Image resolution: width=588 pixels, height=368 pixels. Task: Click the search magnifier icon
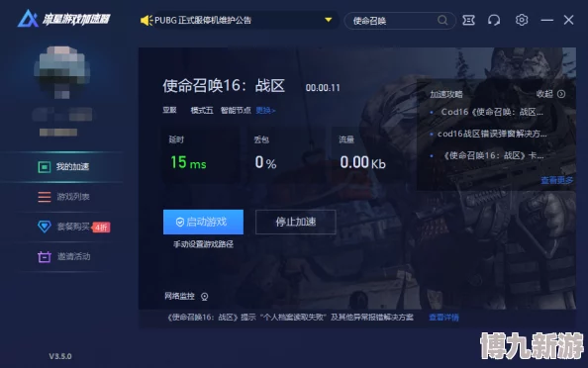pyautogui.click(x=442, y=20)
